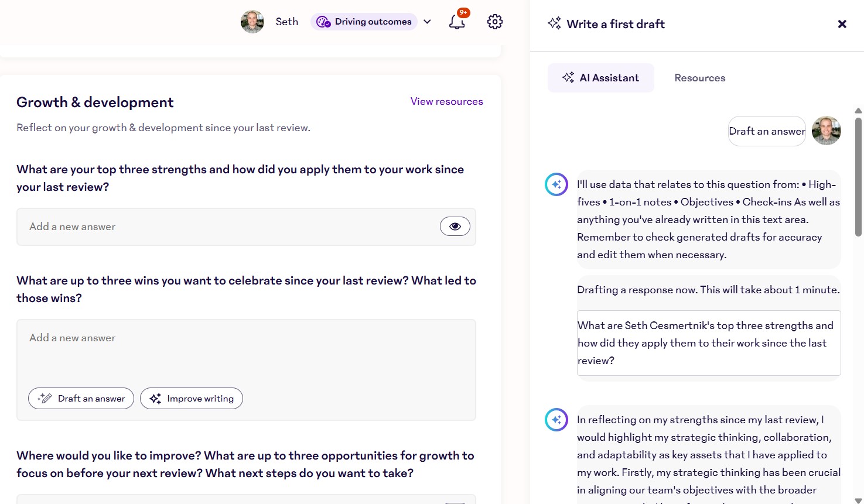Click the sparkle icon next to Write a first draft
864x504 pixels.
pos(553,23)
